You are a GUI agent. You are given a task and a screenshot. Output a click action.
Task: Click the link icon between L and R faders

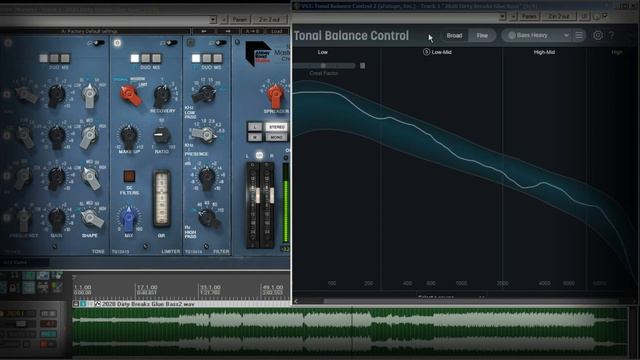click(259, 156)
